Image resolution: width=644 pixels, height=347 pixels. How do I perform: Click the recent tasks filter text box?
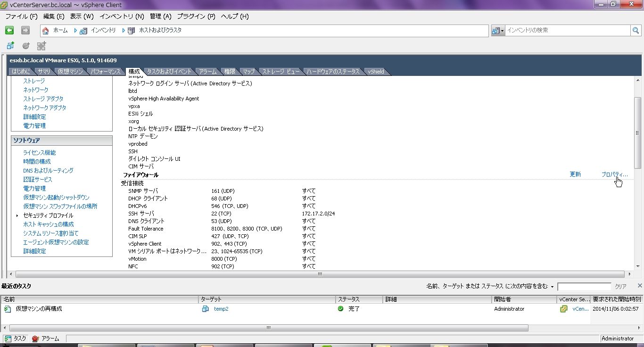coord(584,287)
